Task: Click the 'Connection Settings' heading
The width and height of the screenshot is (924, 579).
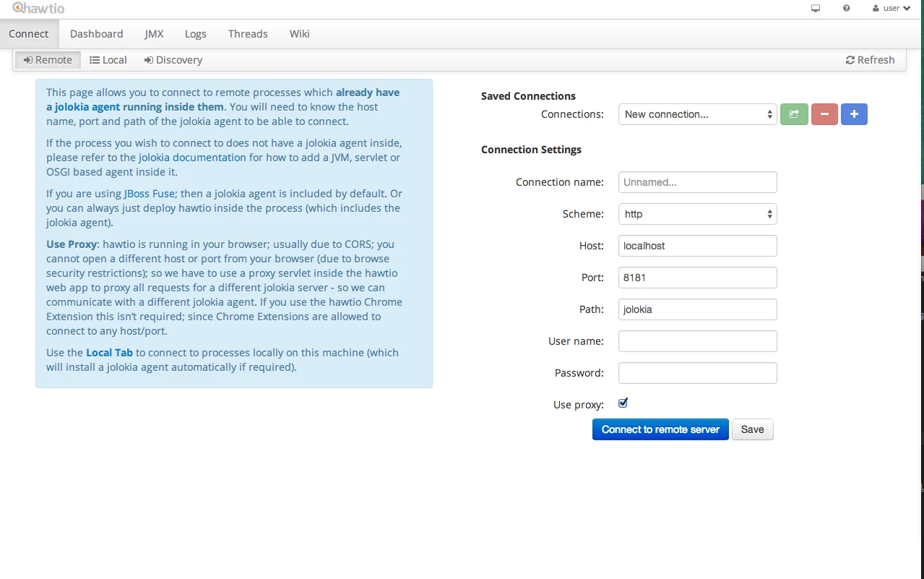Action: [531, 150]
